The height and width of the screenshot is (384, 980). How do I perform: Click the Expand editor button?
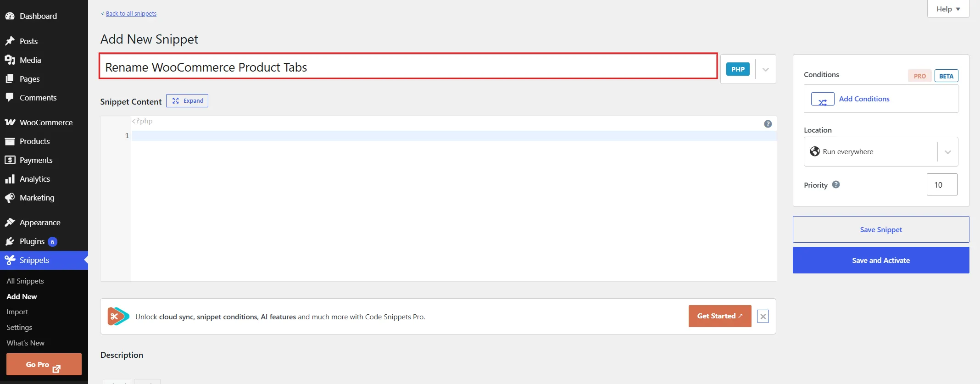click(x=187, y=101)
